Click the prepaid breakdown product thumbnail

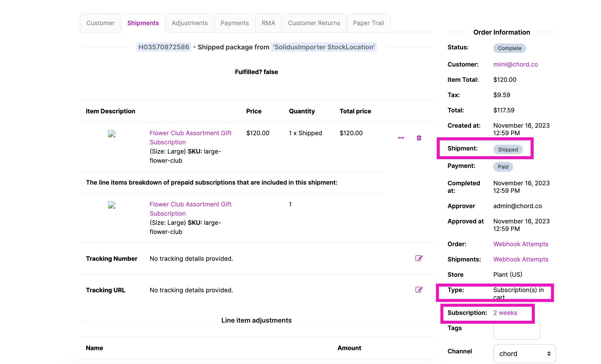112,205
